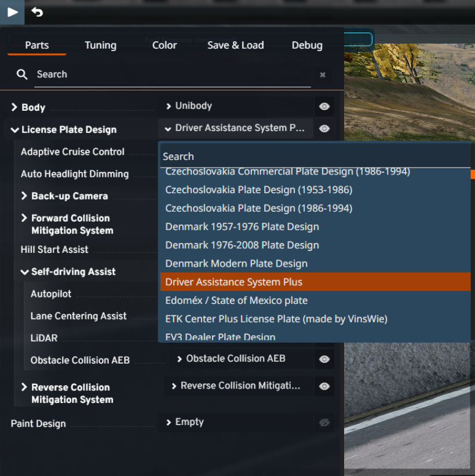Open the Save & Load tab
Image resolution: width=475 pixels, height=476 pixels.
click(235, 45)
